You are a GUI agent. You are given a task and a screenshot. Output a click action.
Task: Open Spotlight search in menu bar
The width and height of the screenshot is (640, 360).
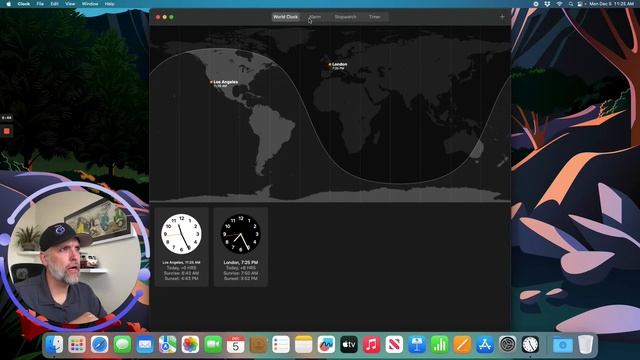click(571, 4)
